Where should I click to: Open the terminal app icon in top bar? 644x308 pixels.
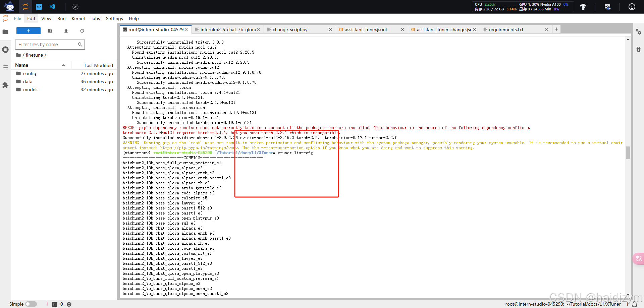(x=39, y=7)
